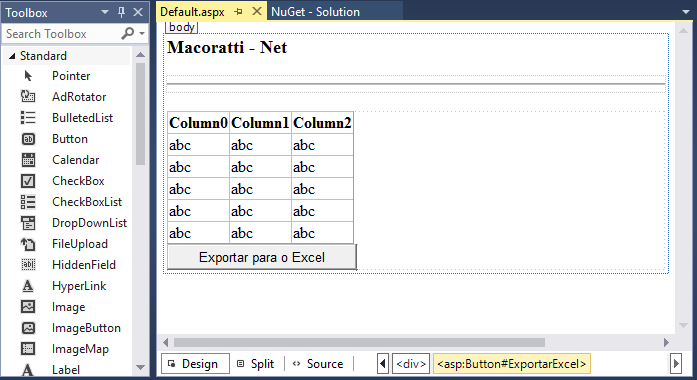Choose the Calendar control icon
The width and height of the screenshot is (697, 380).
28,160
